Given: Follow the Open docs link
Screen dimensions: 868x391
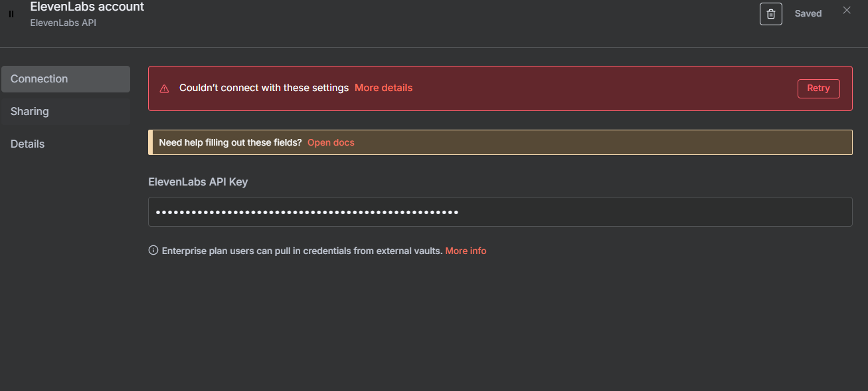Looking at the screenshot, I should pos(331,142).
